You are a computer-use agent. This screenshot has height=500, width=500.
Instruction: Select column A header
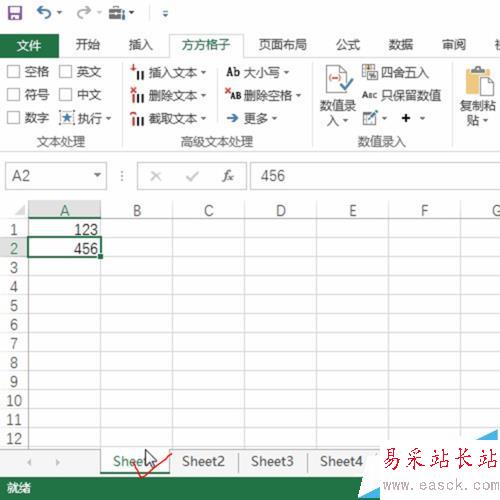click(65, 210)
